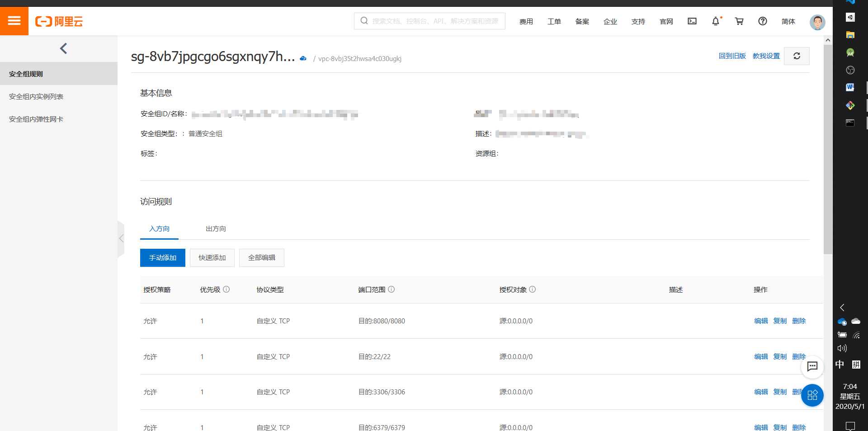Open OBS Studio from the taskbar
Screen dimensions: 868x431
point(850,70)
